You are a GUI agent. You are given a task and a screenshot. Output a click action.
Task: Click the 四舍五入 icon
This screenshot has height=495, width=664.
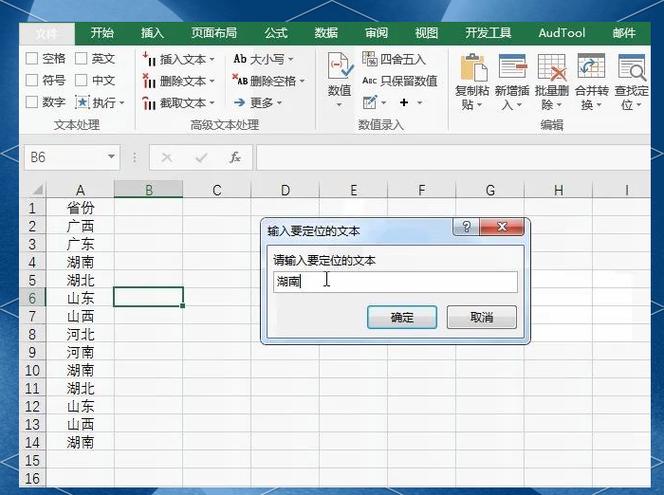pyautogui.click(x=370, y=59)
